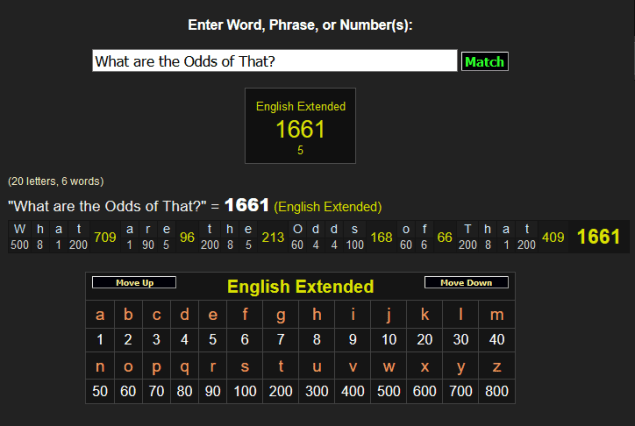Click the English Extended cipher table title
Viewport: 635px width, 426px height.
(300, 287)
